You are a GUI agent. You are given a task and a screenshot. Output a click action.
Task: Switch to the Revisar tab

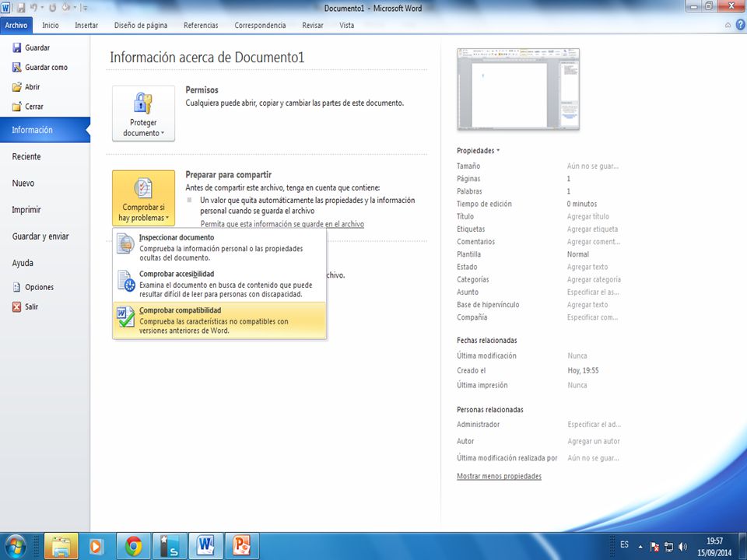pyautogui.click(x=313, y=25)
